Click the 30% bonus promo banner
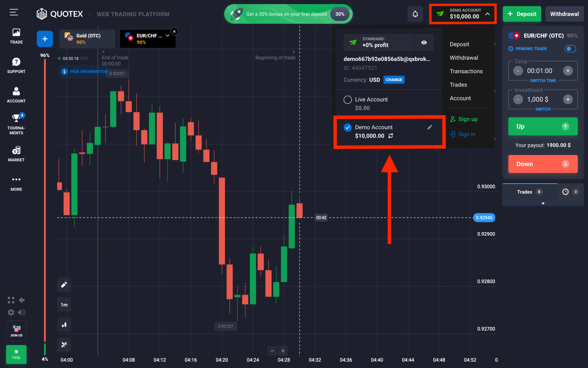588x368 pixels. [288, 14]
